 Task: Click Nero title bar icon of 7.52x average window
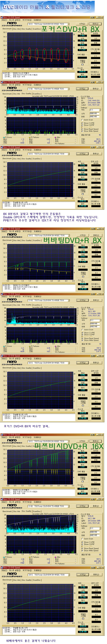[2, 228]
